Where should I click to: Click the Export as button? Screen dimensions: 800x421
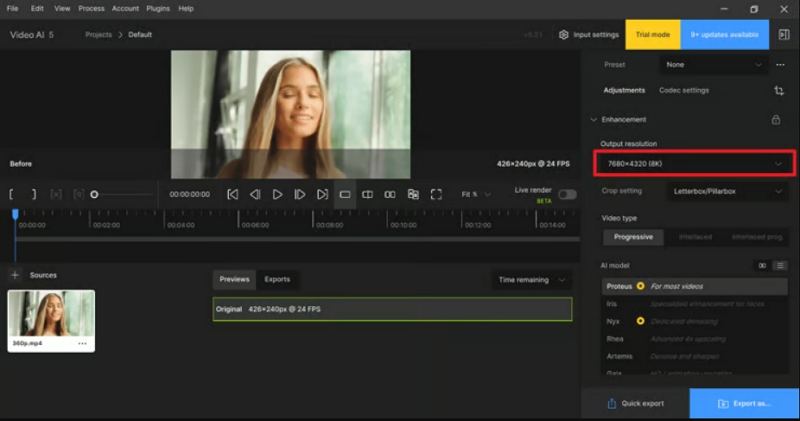click(744, 404)
